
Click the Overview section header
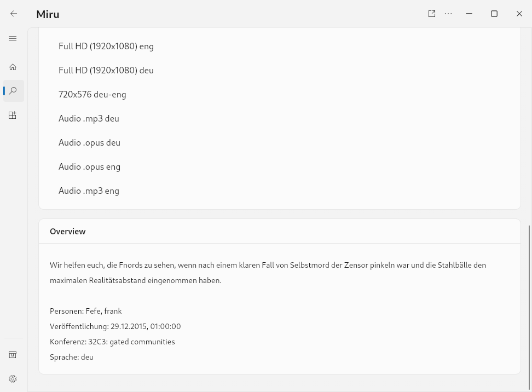67,231
